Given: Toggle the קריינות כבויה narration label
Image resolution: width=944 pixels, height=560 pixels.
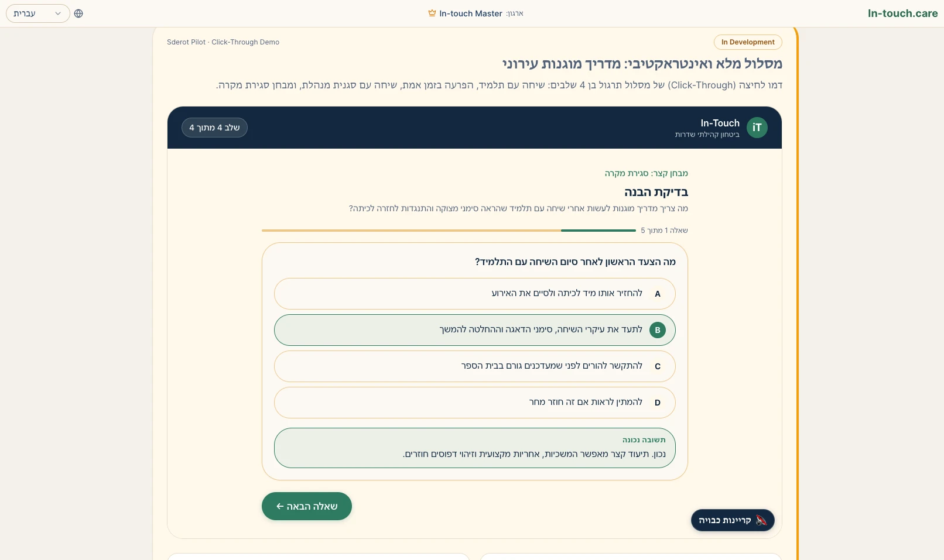Looking at the screenshot, I should click(x=724, y=520).
